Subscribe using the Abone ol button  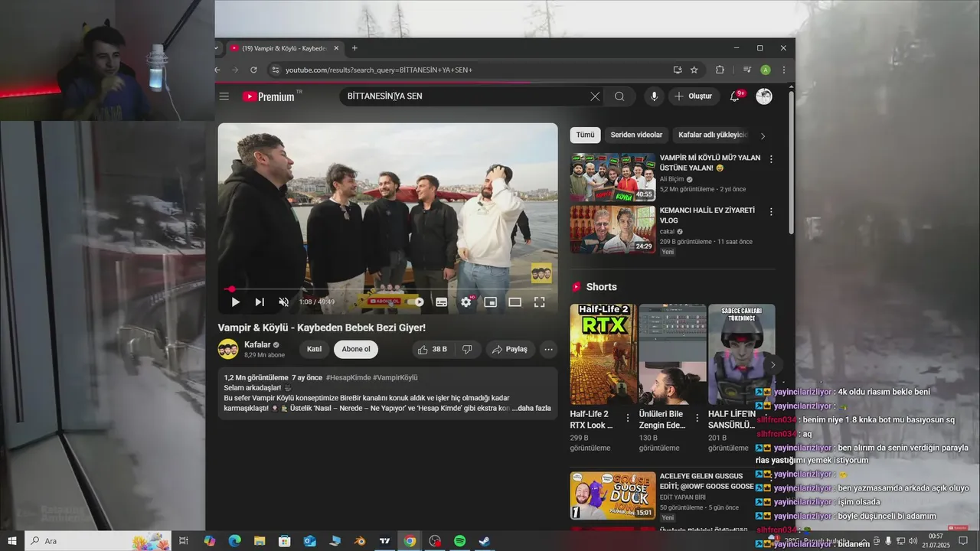coord(356,349)
